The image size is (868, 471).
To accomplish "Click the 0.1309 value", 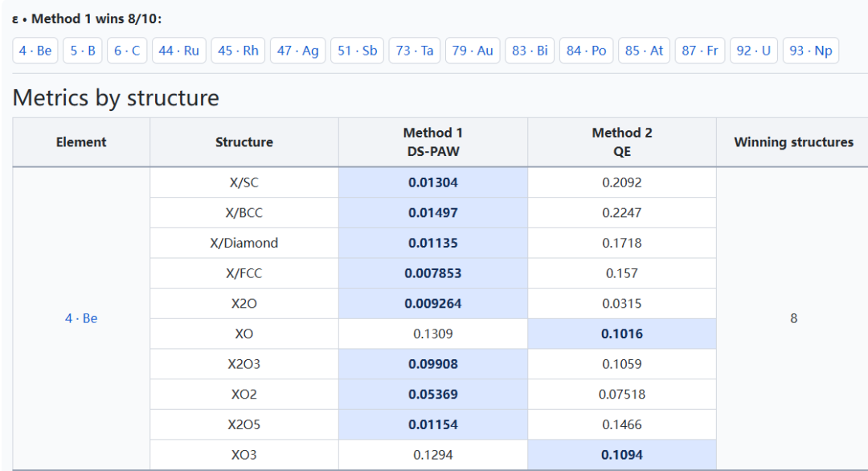I will coord(433,334).
